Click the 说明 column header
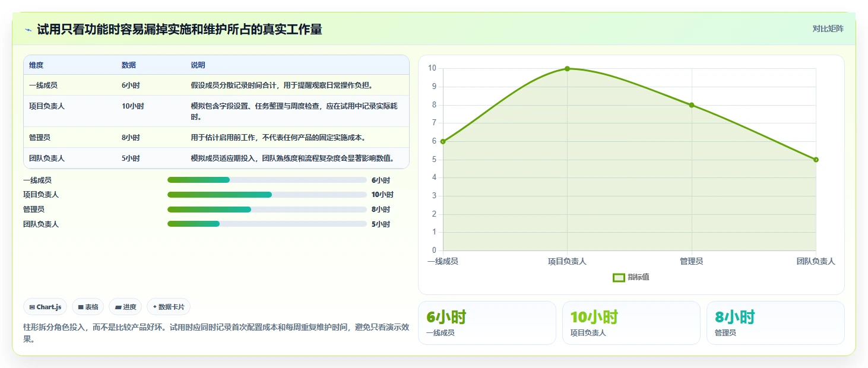Viewport: 868px width, 368px height. (x=198, y=65)
